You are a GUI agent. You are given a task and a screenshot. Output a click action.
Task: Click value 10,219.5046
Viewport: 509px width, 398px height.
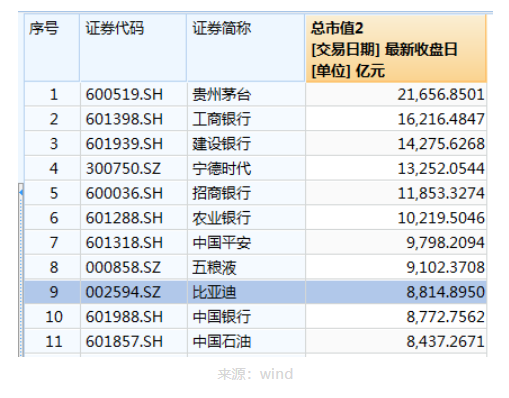click(441, 218)
